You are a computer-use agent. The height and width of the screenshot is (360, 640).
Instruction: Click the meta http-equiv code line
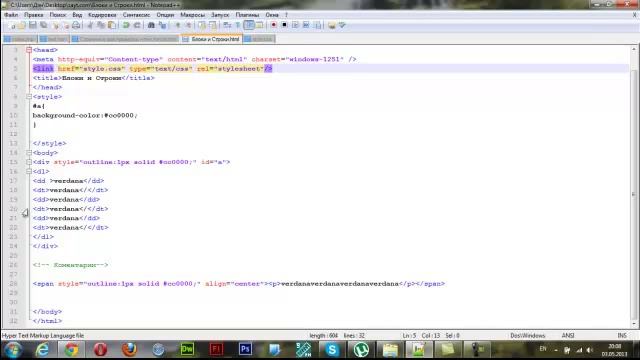(194, 59)
